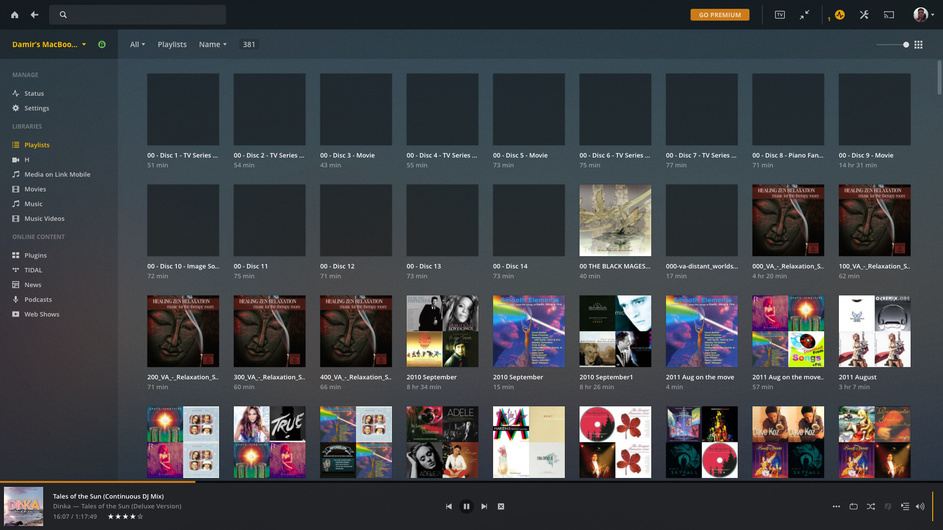Image resolution: width=943 pixels, height=530 pixels.
Task: Click the 00 - Disc 14 title text
Action: 510,266
